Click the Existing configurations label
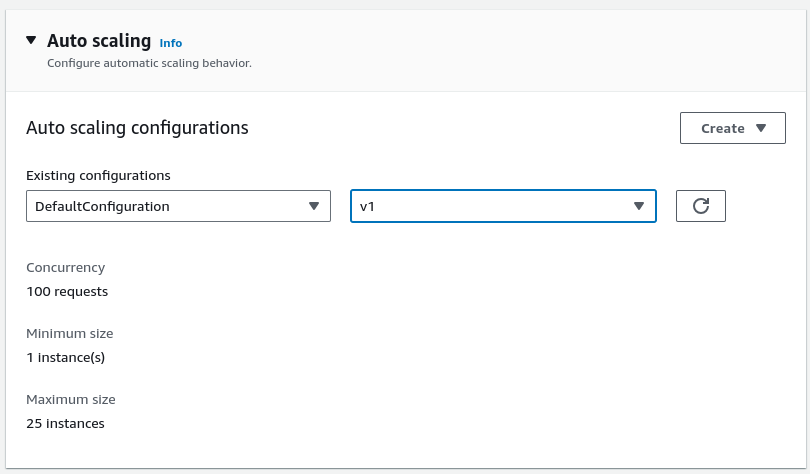Screen dimensions: 810x474 (98, 175)
